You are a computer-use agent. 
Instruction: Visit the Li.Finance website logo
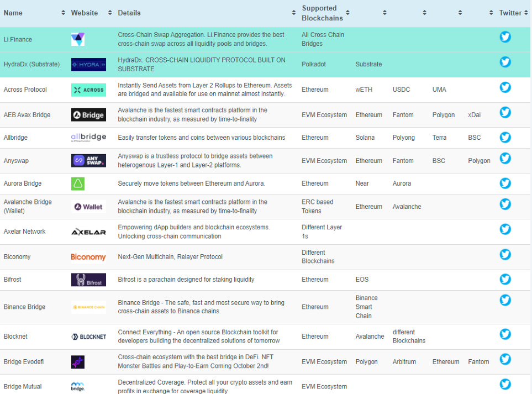pos(78,39)
